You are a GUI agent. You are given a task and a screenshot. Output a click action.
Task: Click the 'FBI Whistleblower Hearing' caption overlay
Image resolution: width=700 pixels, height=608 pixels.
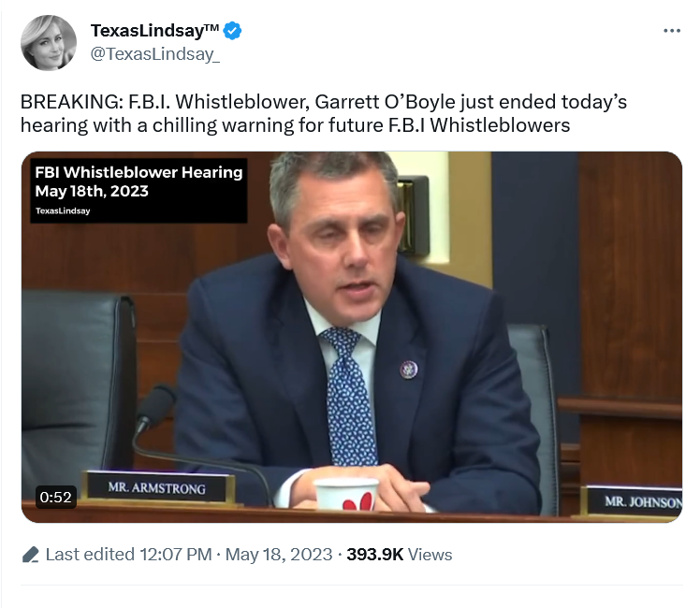click(139, 181)
